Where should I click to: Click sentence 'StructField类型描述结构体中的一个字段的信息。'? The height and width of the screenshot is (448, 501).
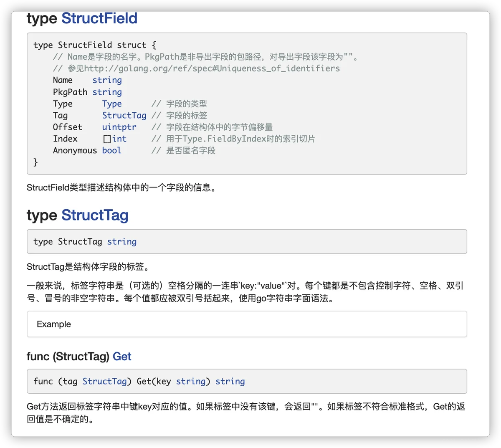coord(123,187)
